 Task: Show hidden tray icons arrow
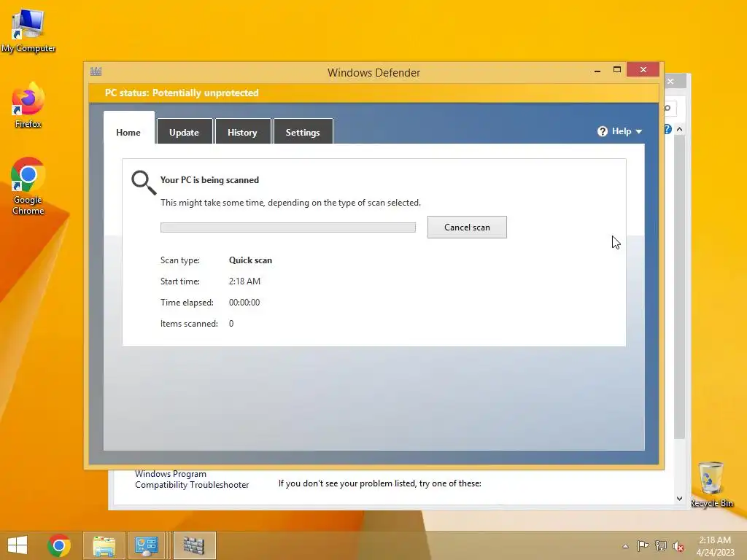625,546
